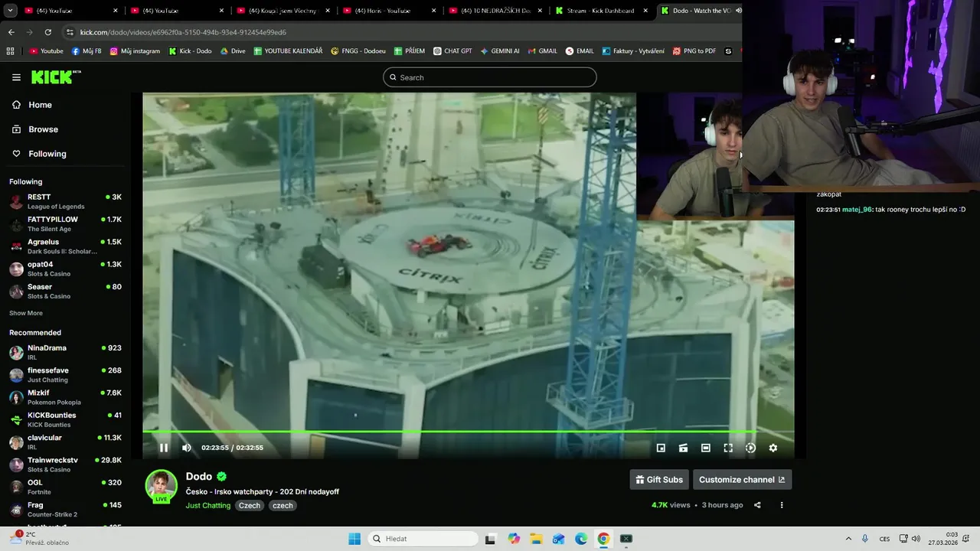This screenshot has width=980, height=551.
Task: Open the RESTT channel from Following
Action: point(65,201)
